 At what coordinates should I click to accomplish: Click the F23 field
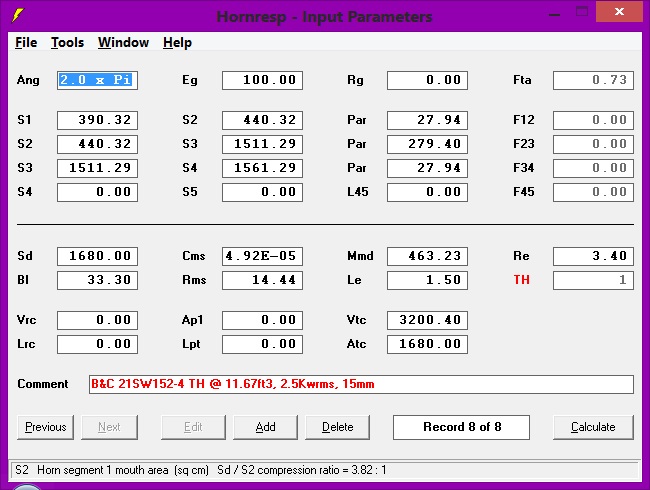click(593, 144)
